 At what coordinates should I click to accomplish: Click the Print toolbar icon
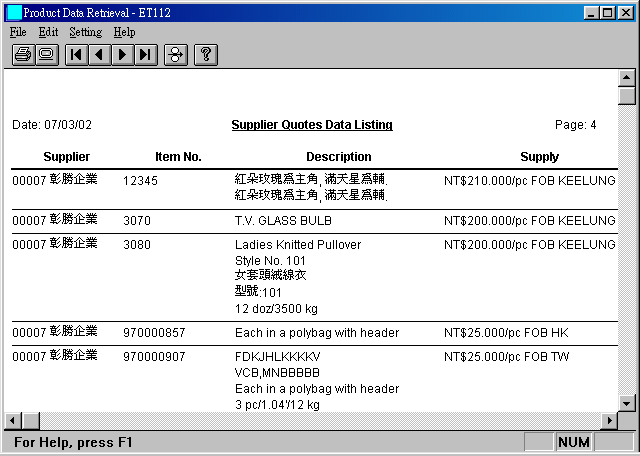coord(22,55)
